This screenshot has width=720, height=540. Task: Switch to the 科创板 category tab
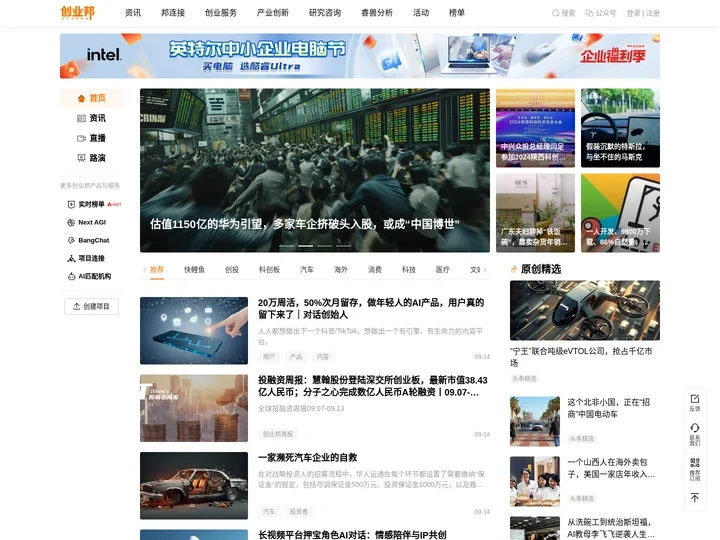[x=270, y=270]
